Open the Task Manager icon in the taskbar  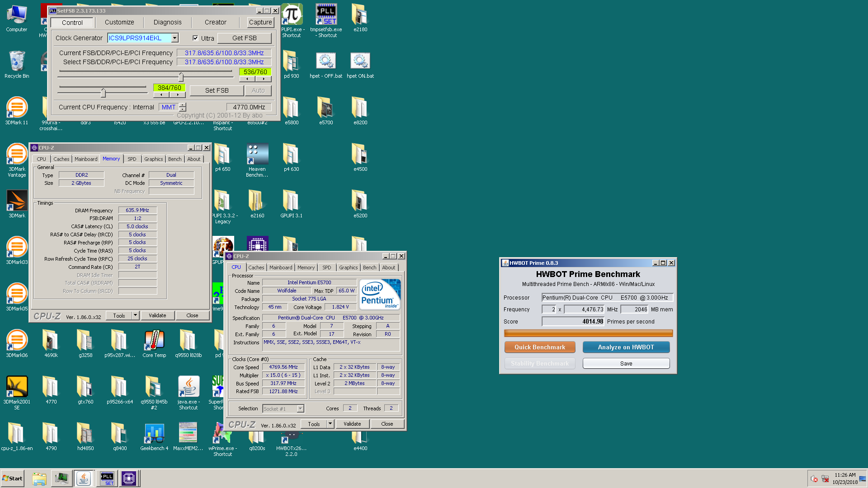tap(61, 478)
